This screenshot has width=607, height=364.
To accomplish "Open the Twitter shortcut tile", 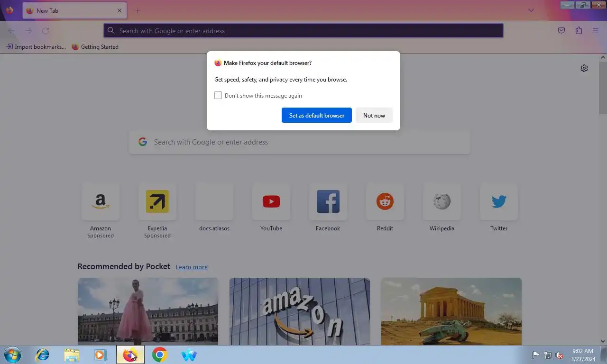I will point(499,202).
